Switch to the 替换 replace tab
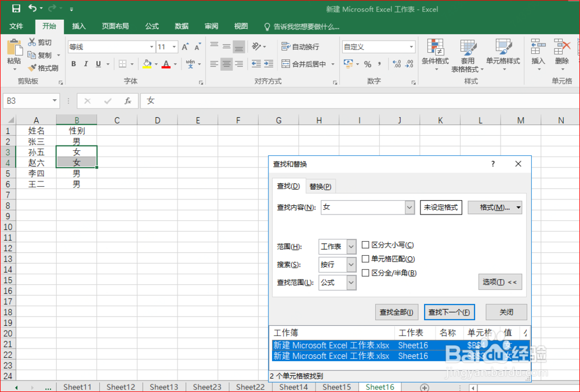 click(320, 186)
